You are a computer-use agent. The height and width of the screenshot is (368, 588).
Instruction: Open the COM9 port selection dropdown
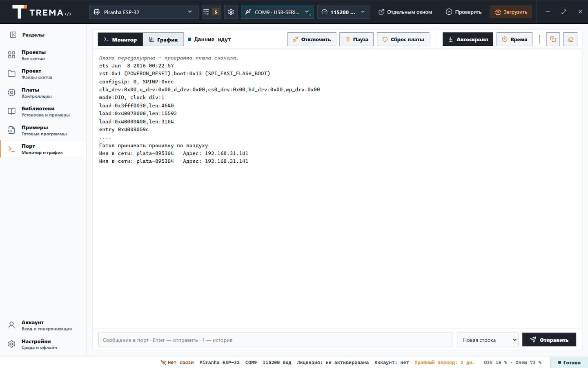pos(277,12)
